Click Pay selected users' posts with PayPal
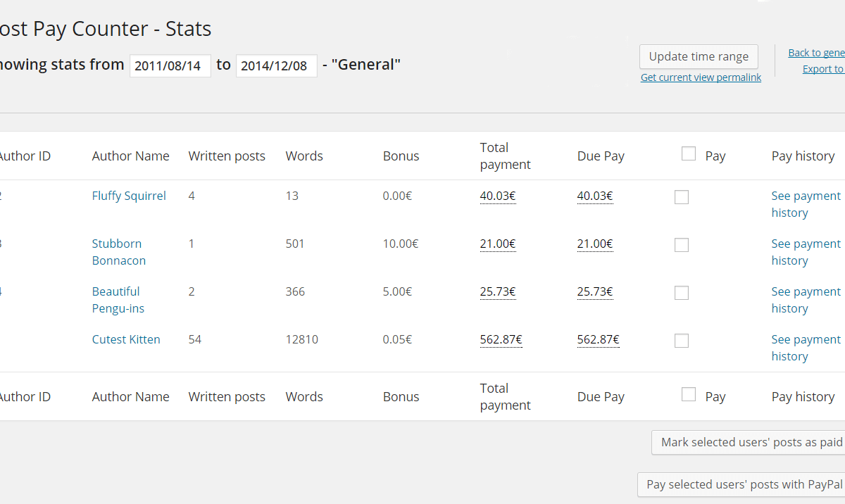Screen dimensions: 845x504 pos(744,484)
